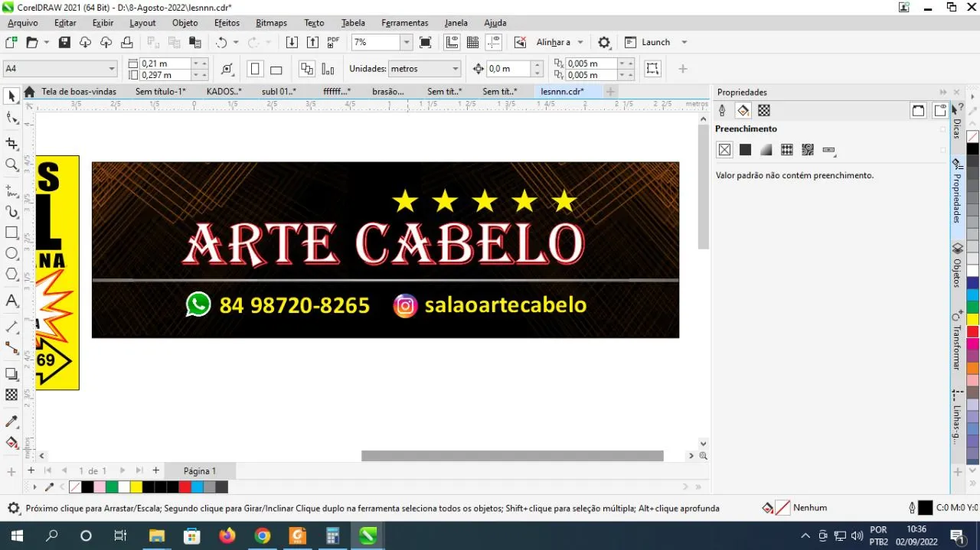Open the Efeitos menu

(x=227, y=23)
